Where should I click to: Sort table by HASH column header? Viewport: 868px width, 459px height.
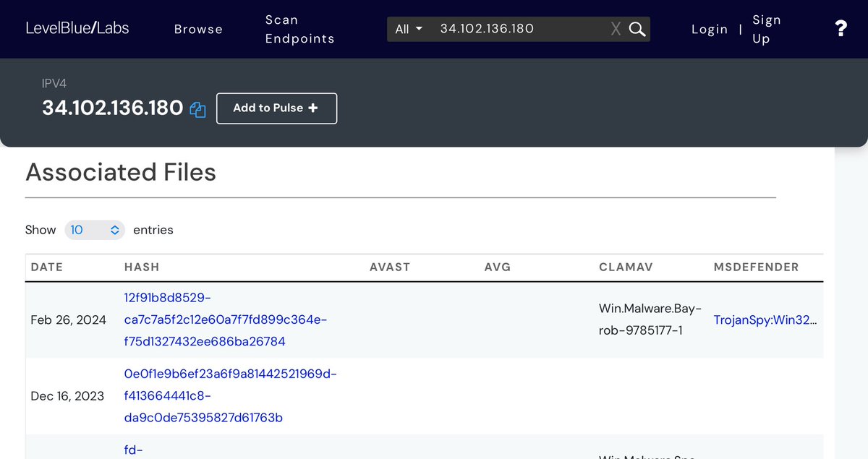point(142,267)
